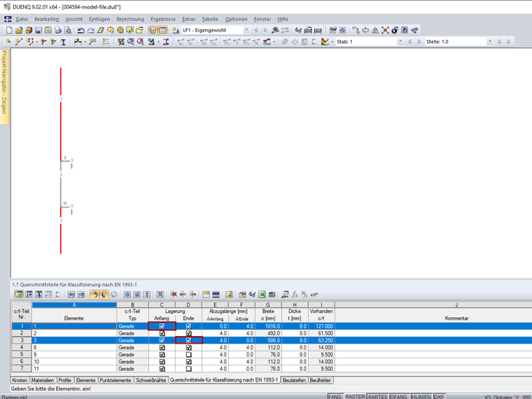Click the eye visibility icon near the load case
The height and width of the screenshot is (399, 532).
point(275,30)
